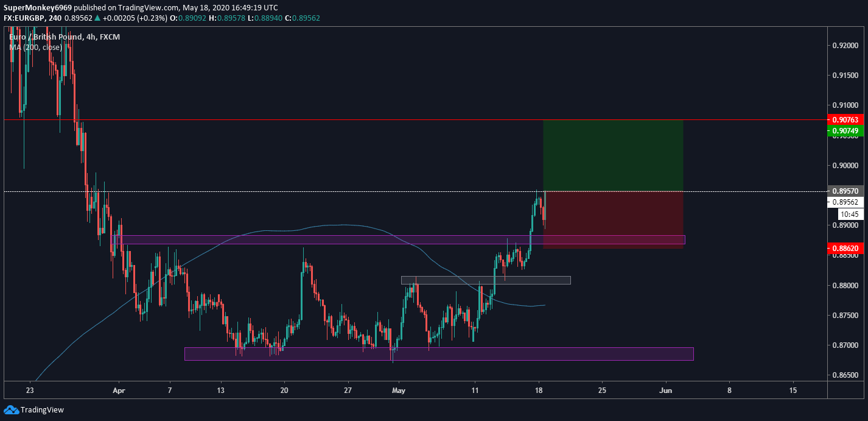Click the May label on time axis
The image size is (868, 421).
pos(399,390)
